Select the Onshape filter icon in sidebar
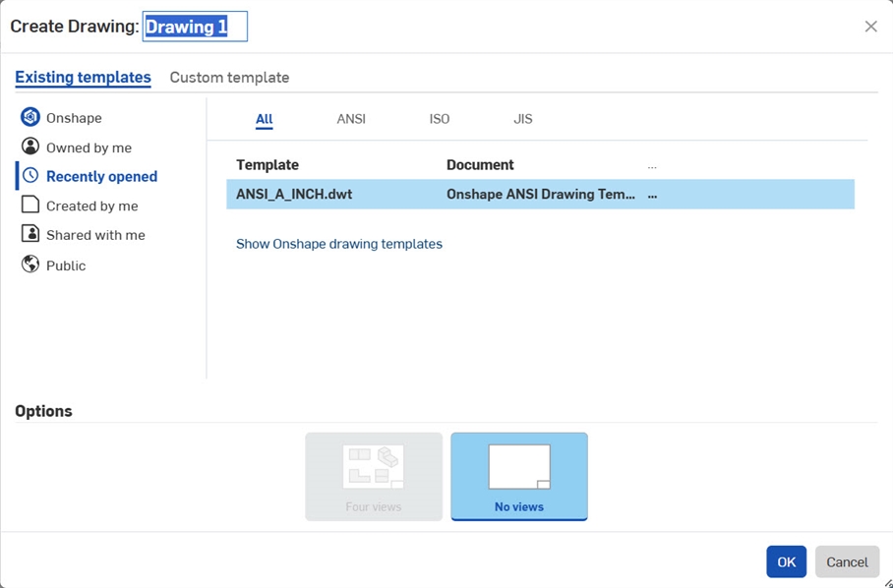This screenshot has width=893, height=588. pos(30,116)
